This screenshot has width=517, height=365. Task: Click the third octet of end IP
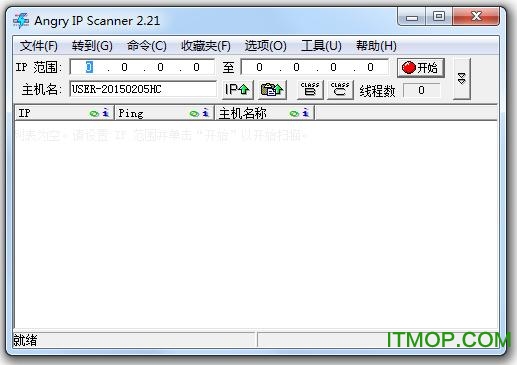pyautogui.click(x=333, y=67)
